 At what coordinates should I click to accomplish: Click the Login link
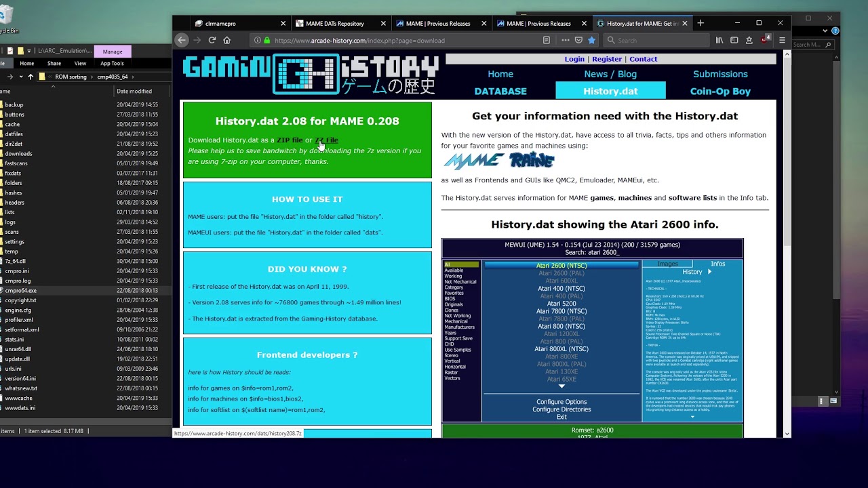click(574, 59)
